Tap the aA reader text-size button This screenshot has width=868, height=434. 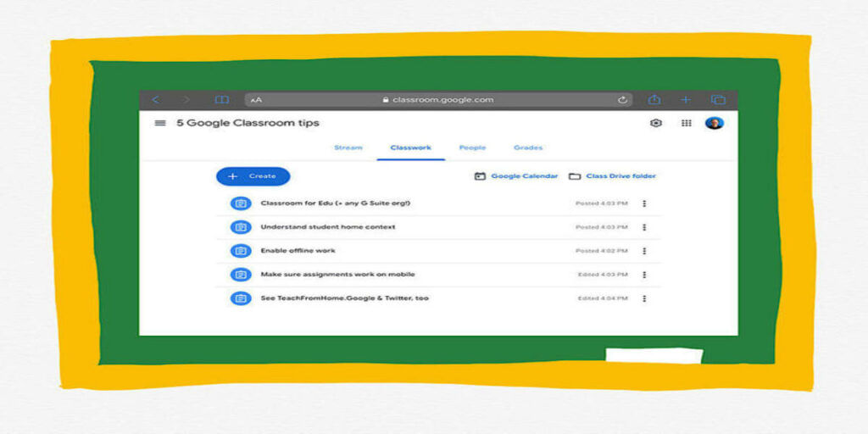(256, 100)
